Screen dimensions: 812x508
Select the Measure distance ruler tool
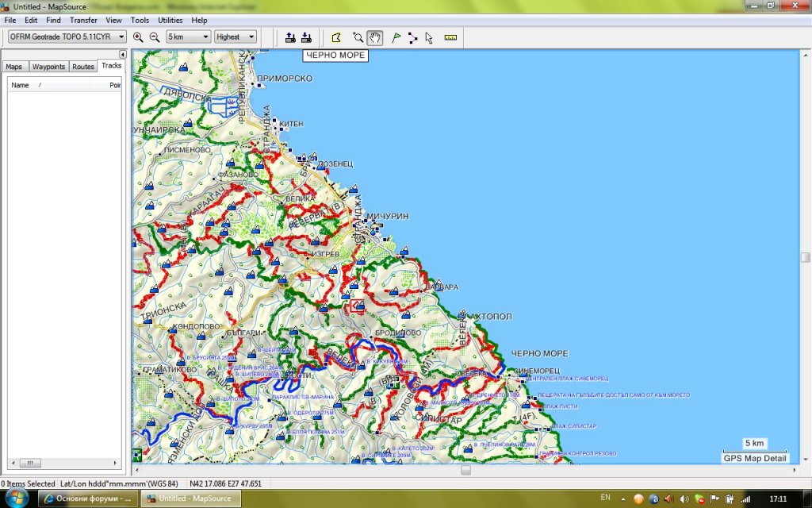click(x=450, y=37)
